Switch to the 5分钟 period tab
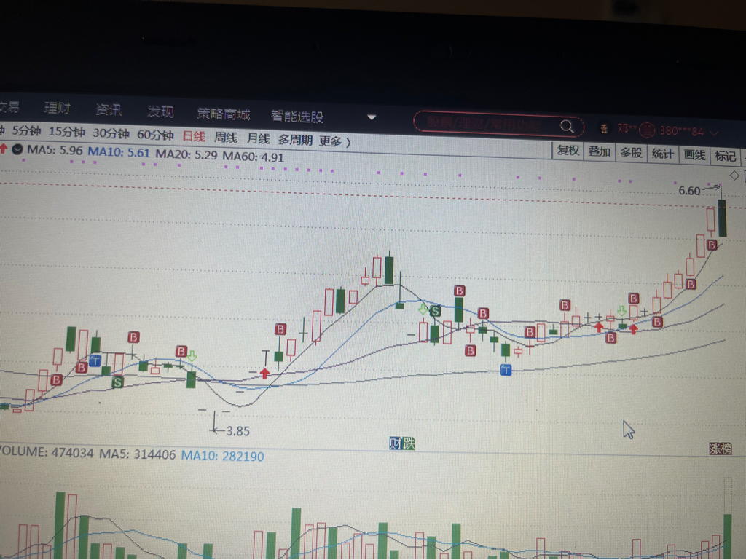Image resolution: width=746 pixels, height=560 pixels. coord(26,131)
